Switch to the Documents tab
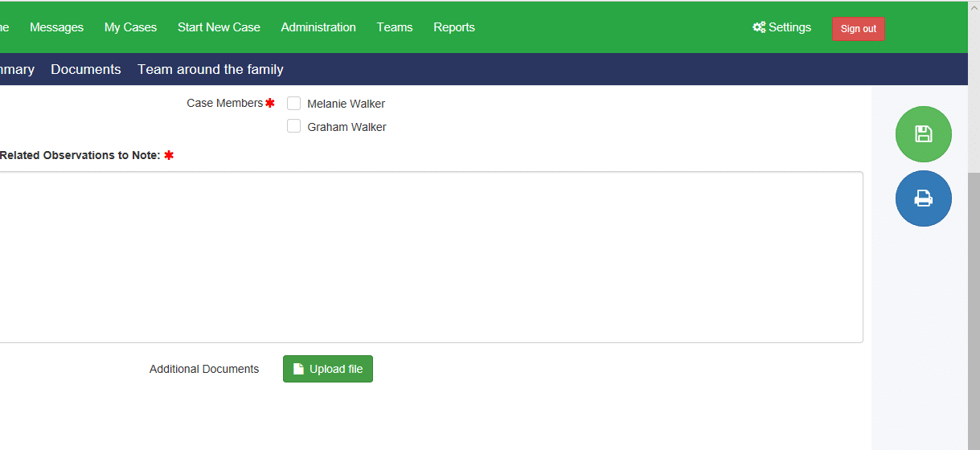Image resolution: width=980 pixels, height=450 pixels. [86, 70]
